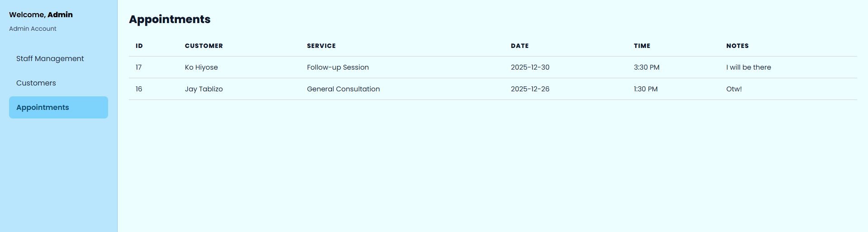Click the Appointments page heading
Screen dimensions: 868x232
170,19
